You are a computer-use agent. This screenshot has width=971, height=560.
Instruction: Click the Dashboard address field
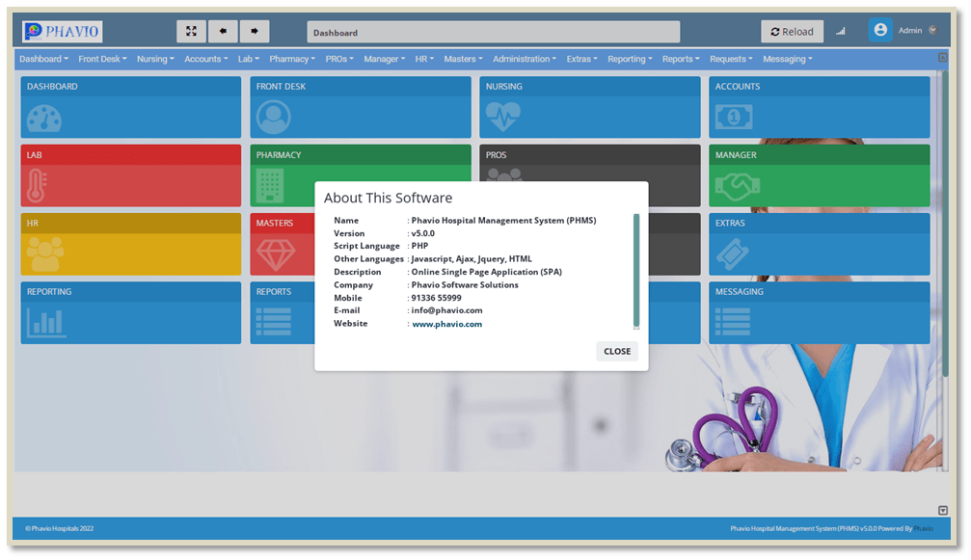(x=494, y=32)
